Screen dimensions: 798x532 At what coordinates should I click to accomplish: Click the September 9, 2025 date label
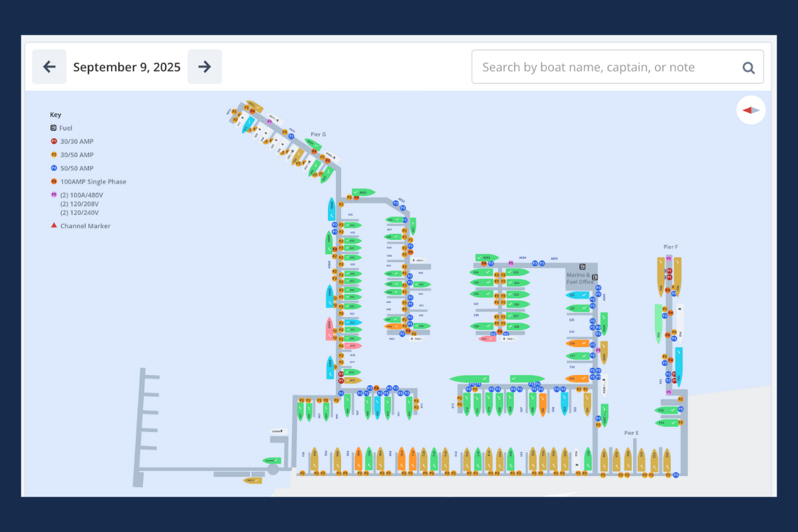(126, 67)
